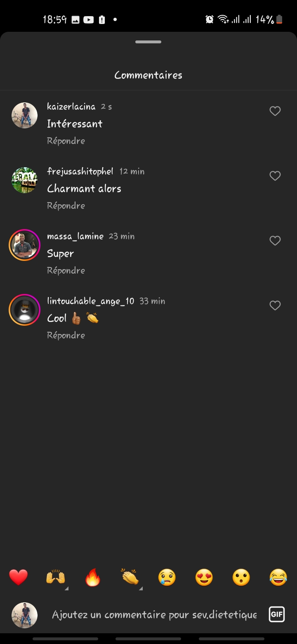Insert the raised hands emoji

(x=56, y=577)
